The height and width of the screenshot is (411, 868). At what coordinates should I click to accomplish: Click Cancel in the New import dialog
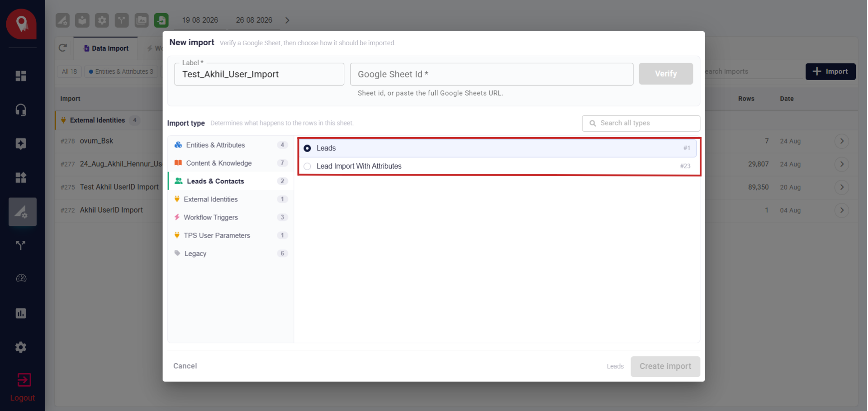185,366
